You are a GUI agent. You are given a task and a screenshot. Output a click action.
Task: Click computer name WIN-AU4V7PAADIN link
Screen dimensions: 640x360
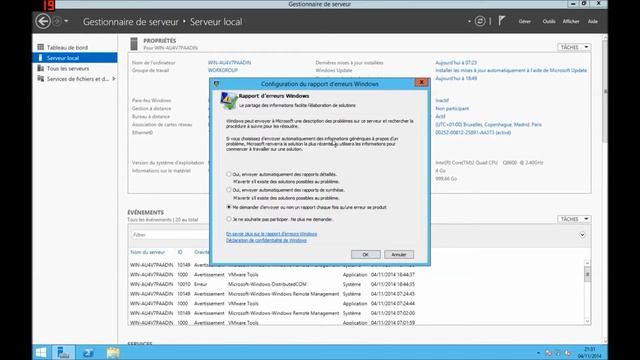point(229,62)
